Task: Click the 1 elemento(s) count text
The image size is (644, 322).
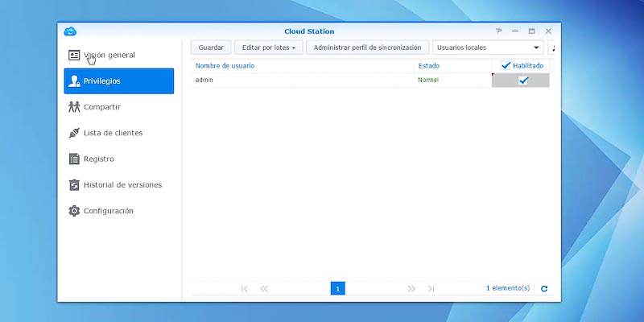Action: click(x=508, y=288)
